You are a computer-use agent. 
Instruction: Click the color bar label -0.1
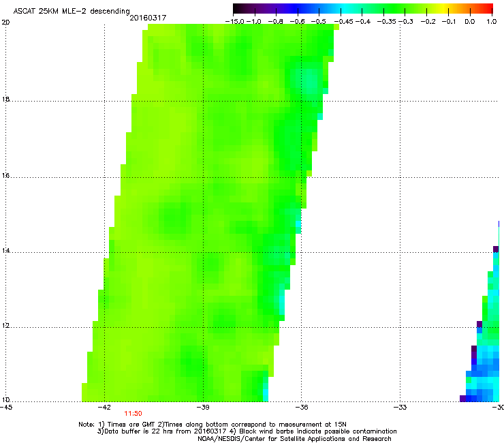click(x=449, y=22)
